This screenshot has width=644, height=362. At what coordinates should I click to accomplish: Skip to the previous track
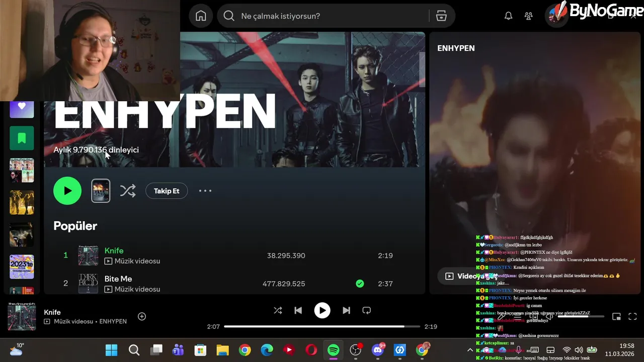point(298,310)
